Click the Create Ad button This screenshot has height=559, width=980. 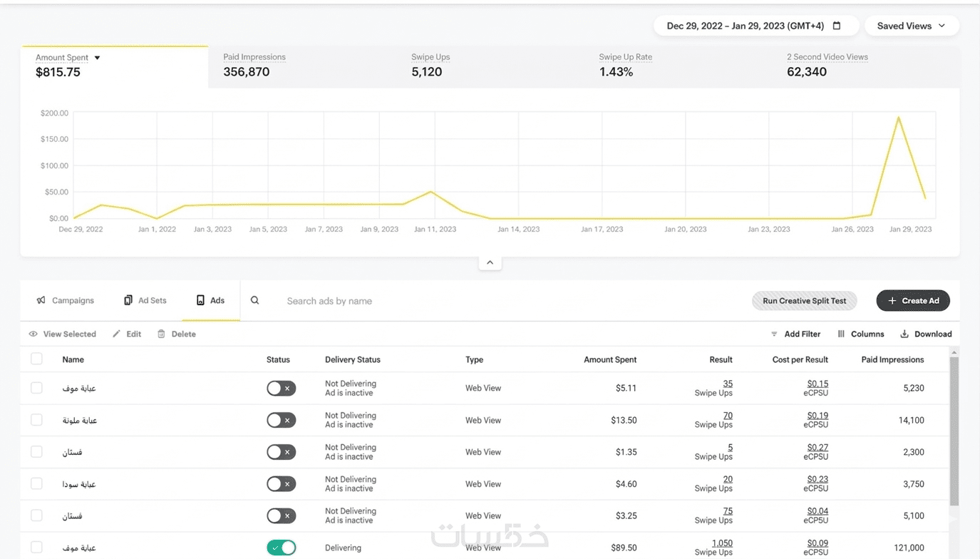click(x=912, y=301)
